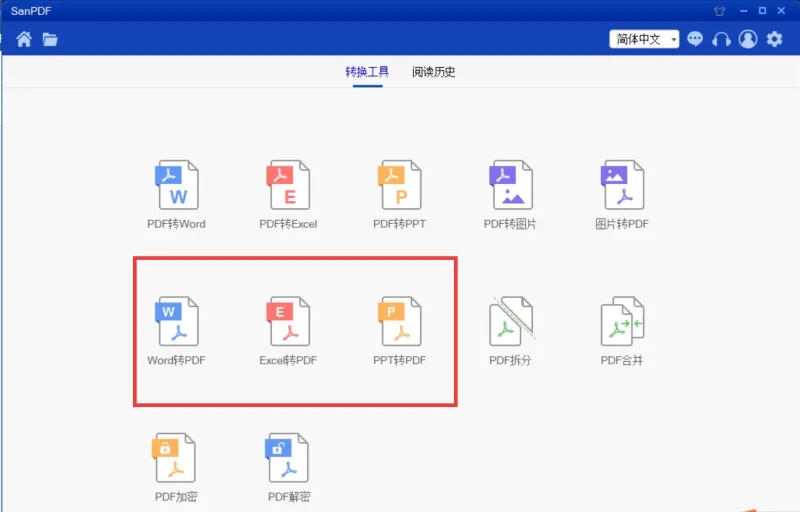This screenshot has height=512, width=800.
Task: Click the 图片转PDF text label
Action: pos(622,224)
